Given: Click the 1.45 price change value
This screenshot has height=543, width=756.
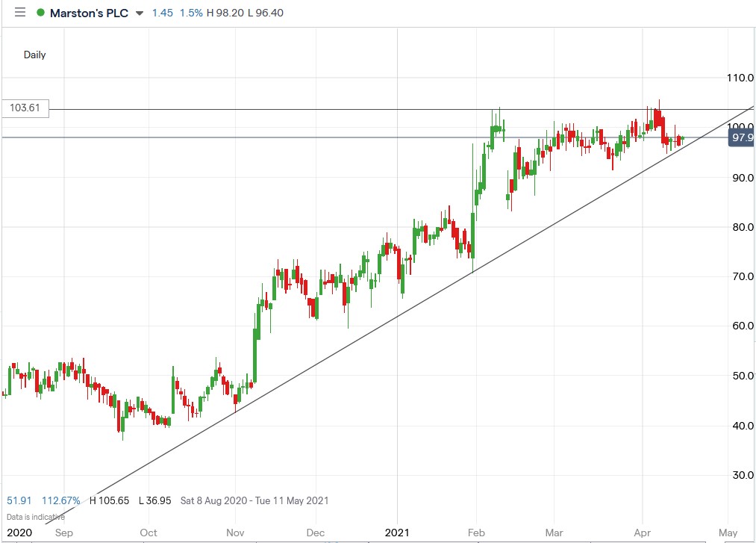Looking at the screenshot, I should point(163,13).
